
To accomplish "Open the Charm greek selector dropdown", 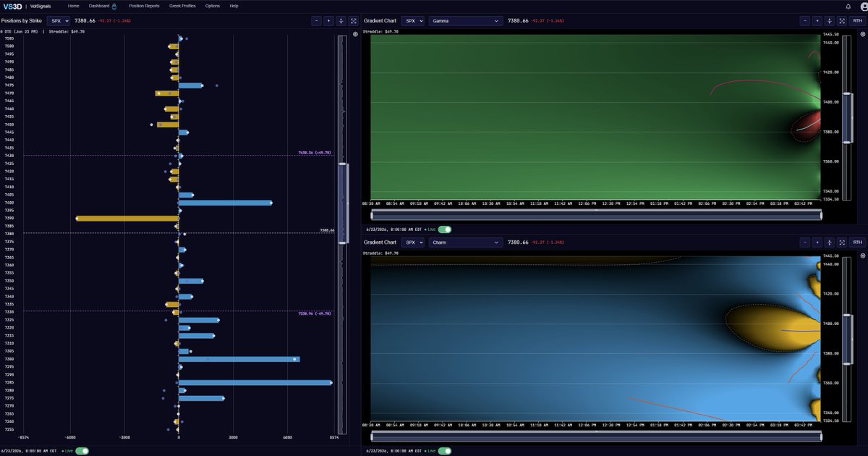I will tap(465, 242).
